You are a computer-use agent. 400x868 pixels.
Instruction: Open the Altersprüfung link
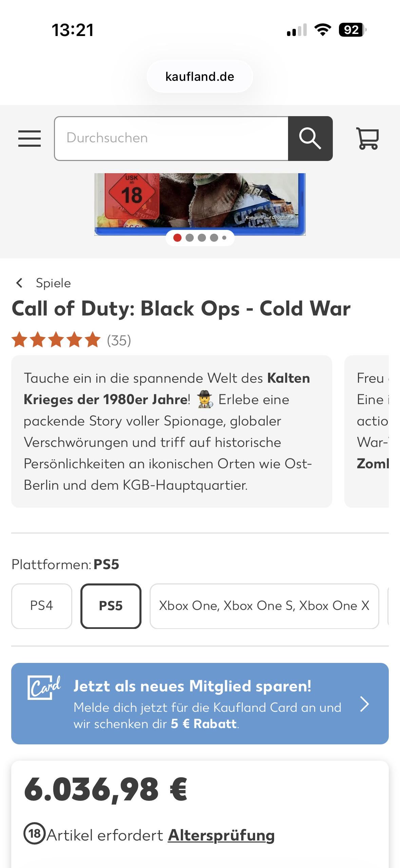click(x=221, y=835)
